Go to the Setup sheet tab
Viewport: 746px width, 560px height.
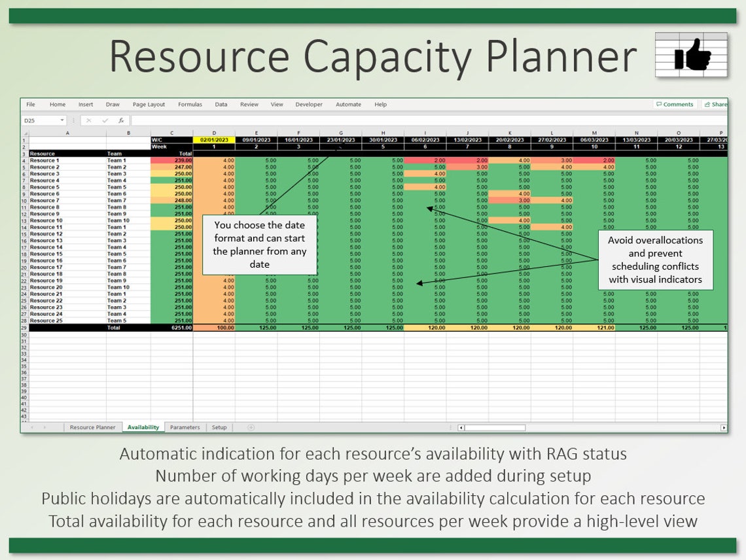click(219, 427)
